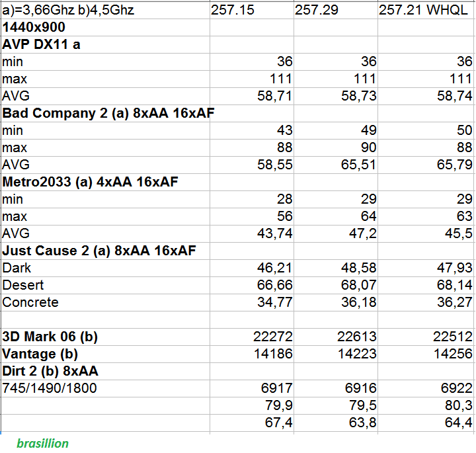Click the '745/1490/1800' clock label cell
This screenshot has width=476, height=453.
pyautogui.click(x=105, y=388)
